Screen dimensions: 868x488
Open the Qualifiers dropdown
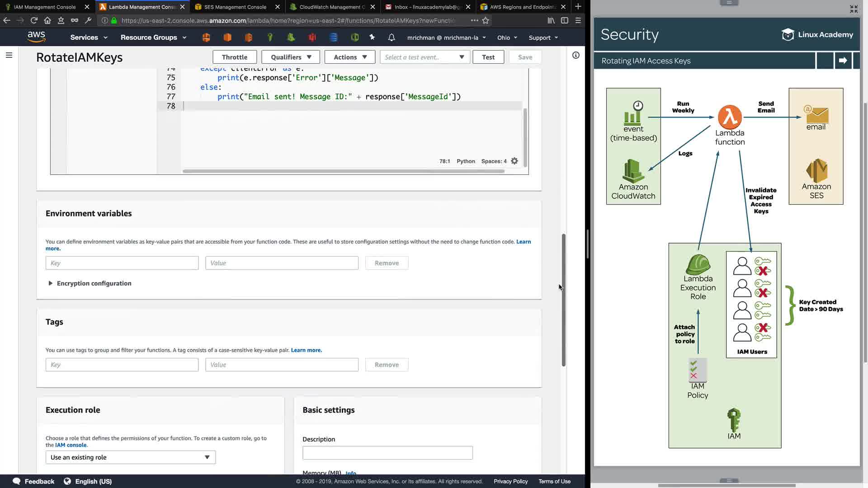[291, 57]
